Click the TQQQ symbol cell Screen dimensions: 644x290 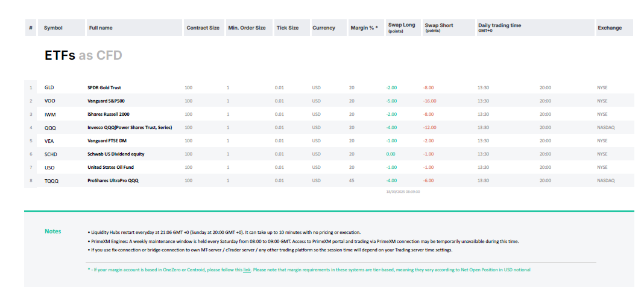pos(51,181)
